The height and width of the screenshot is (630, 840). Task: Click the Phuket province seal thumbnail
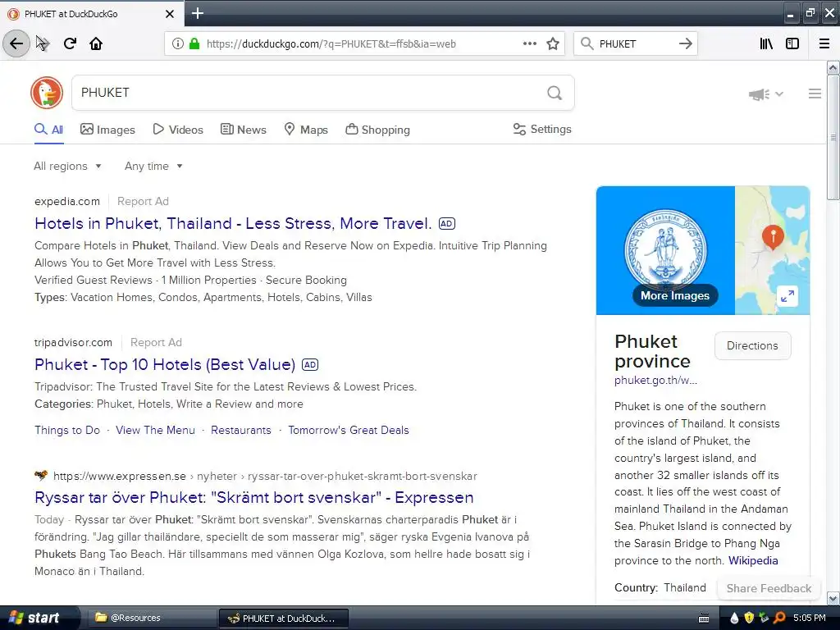665,250
